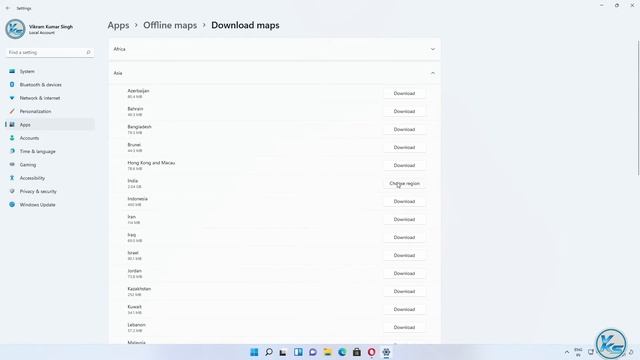Image resolution: width=640 pixels, height=360 pixels.
Task: Click the Find a setting search box
Action: [x=50, y=52]
